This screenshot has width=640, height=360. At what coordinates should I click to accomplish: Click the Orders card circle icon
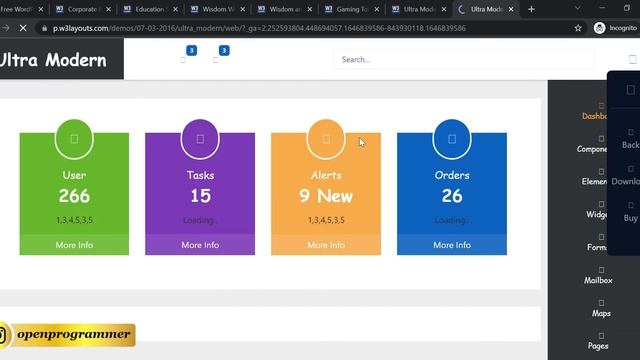[452, 139]
